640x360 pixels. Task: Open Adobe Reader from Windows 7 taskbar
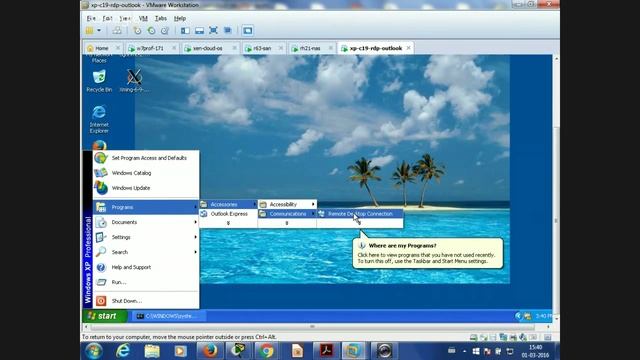[x=326, y=351]
